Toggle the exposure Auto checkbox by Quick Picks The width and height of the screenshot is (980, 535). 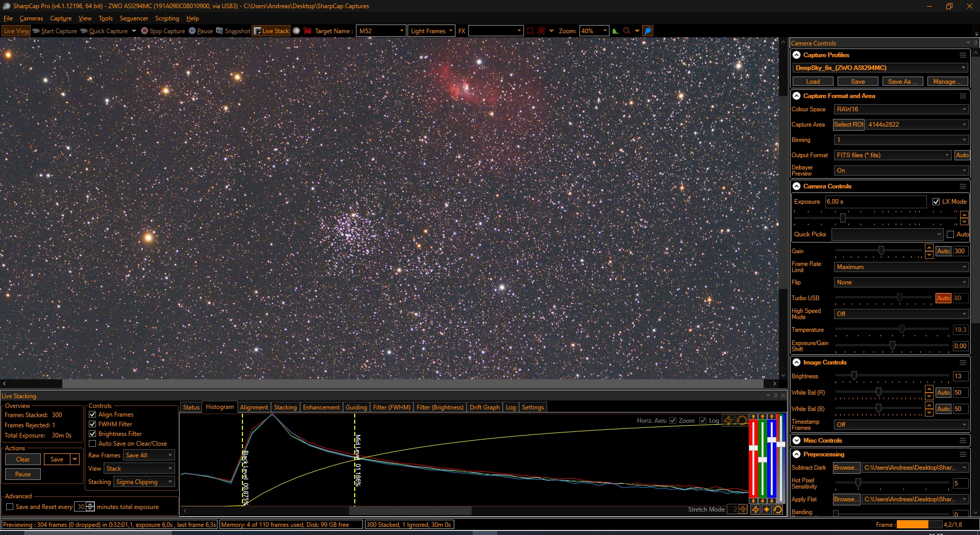pyautogui.click(x=950, y=234)
